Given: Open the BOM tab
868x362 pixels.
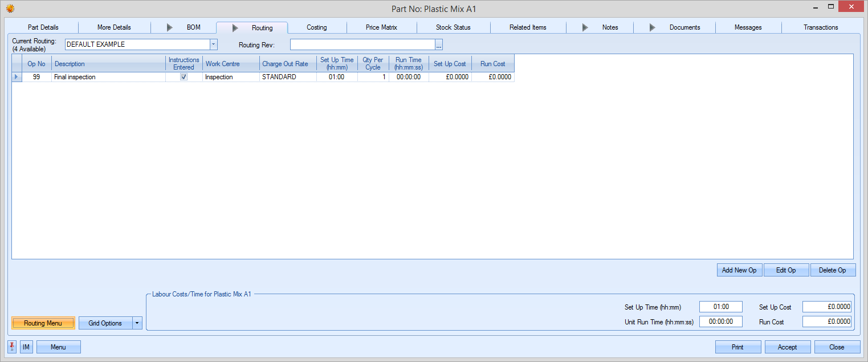Looking at the screenshot, I should tap(193, 27).
